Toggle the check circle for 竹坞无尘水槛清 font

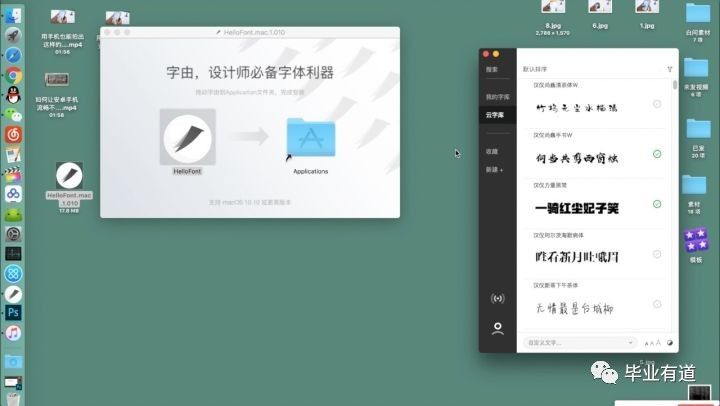coord(657,104)
